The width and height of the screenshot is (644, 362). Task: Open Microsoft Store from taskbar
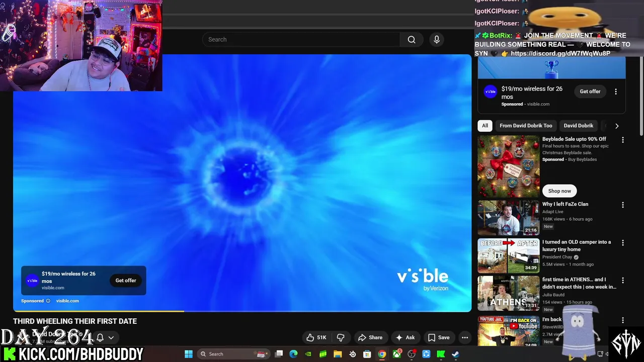point(367,354)
